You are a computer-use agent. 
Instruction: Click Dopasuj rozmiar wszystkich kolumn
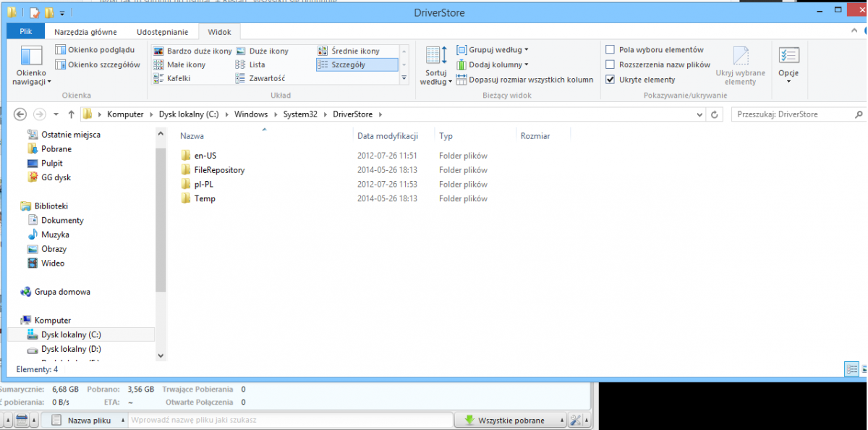pos(525,80)
